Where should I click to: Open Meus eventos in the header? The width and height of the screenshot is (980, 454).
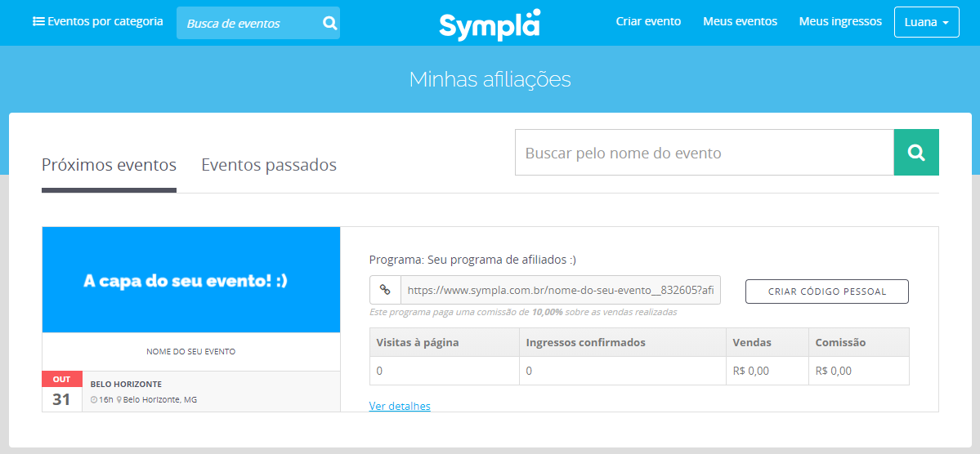tap(740, 22)
